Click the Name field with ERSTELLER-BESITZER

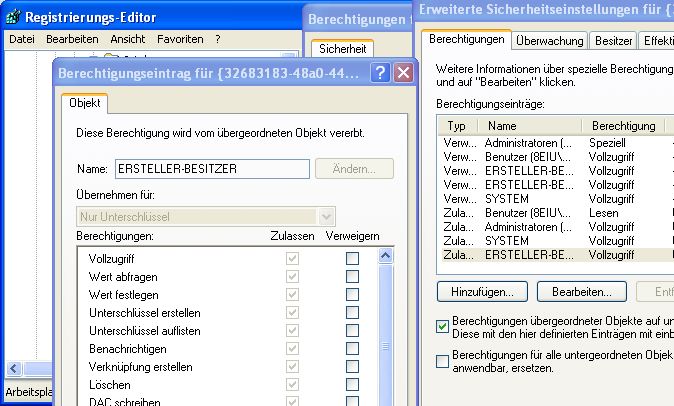tap(212, 169)
